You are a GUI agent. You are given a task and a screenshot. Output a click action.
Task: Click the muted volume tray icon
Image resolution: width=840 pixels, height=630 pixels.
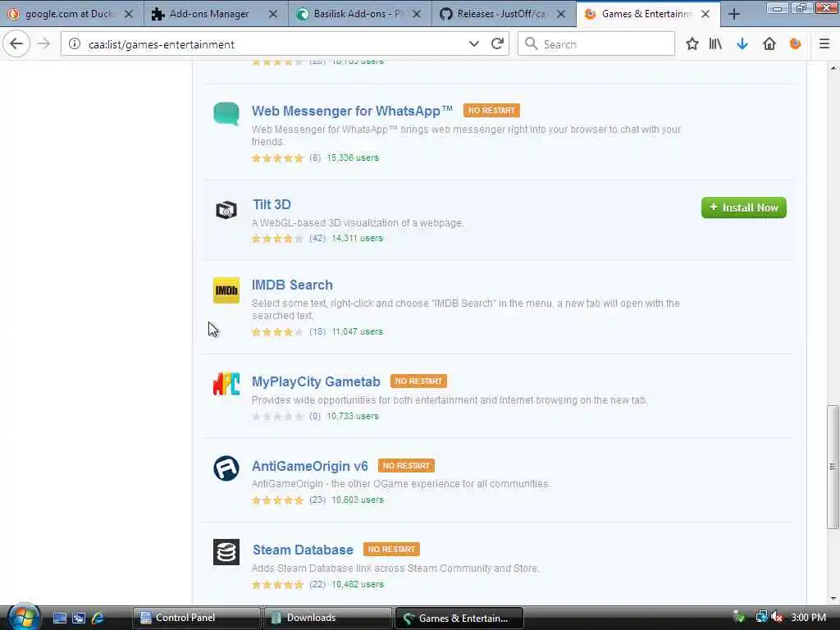pos(778,618)
